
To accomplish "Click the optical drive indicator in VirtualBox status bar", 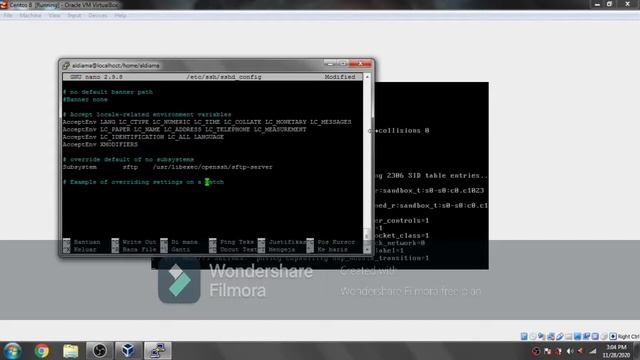I will coord(533,336).
